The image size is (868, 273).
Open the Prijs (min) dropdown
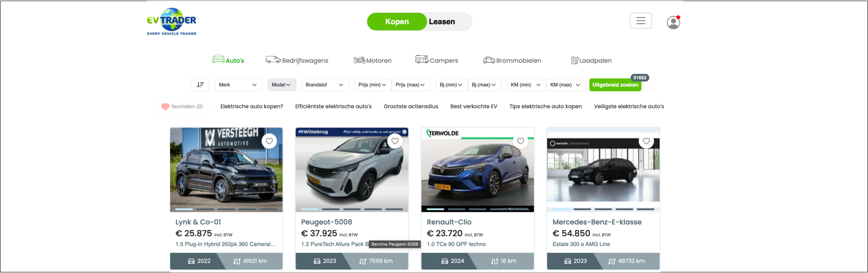coord(373,85)
